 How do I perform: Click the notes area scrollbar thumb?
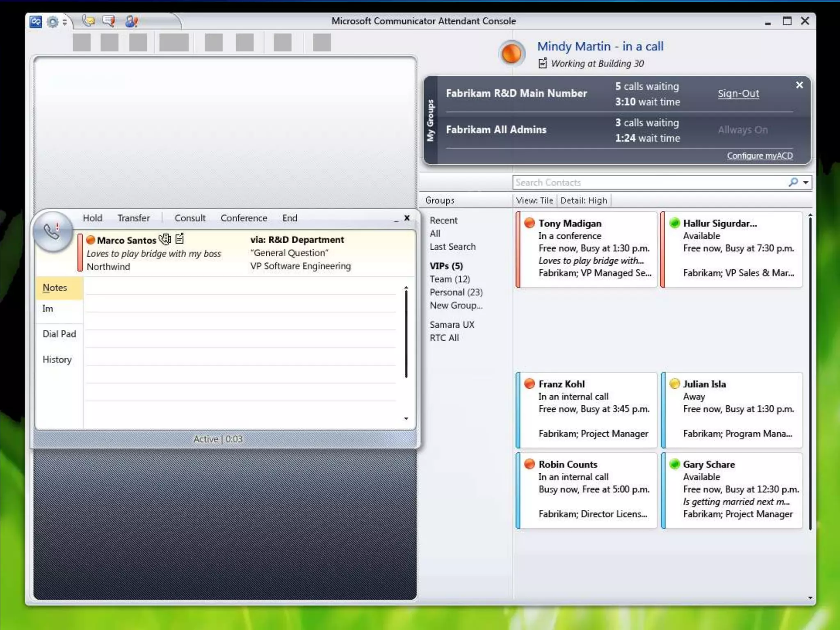(406, 333)
